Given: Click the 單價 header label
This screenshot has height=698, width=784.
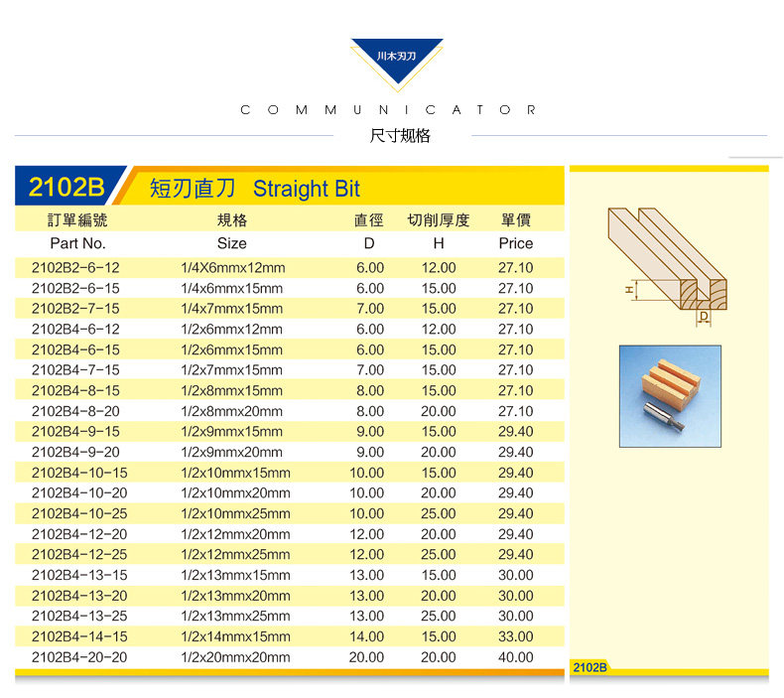Looking at the screenshot, I should coord(515,219).
